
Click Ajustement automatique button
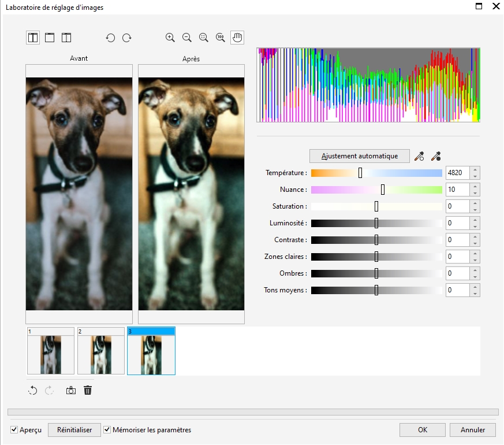pyautogui.click(x=360, y=156)
